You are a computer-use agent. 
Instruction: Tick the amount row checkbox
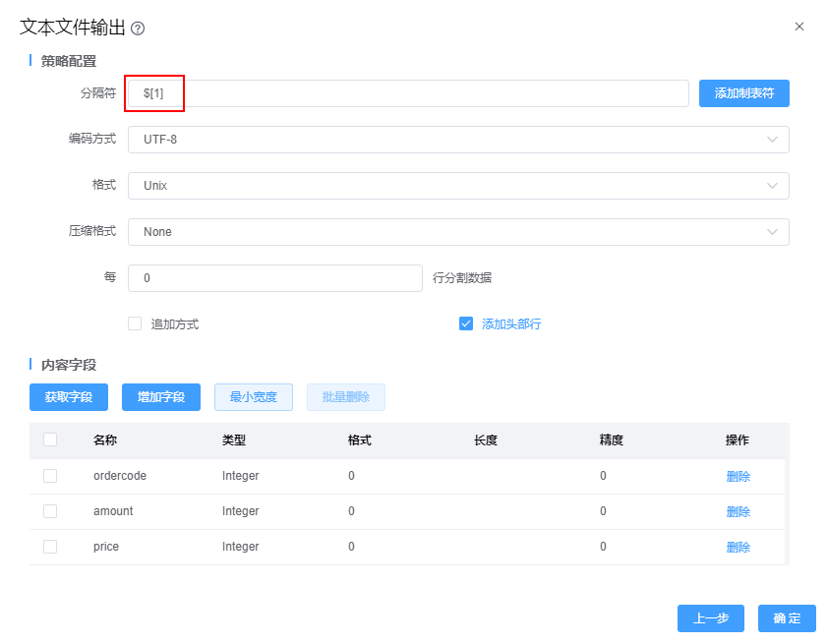pos(50,511)
